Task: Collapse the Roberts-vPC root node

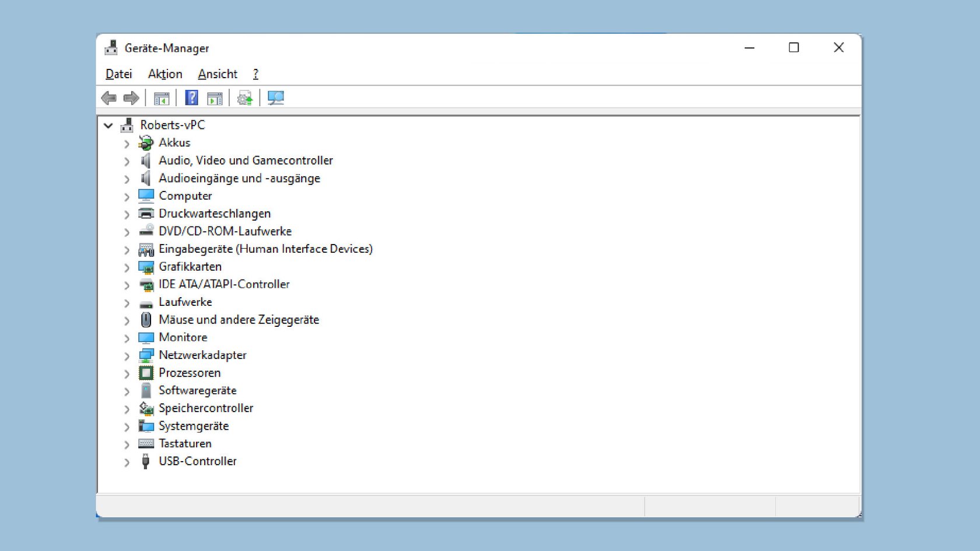Action: point(108,125)
